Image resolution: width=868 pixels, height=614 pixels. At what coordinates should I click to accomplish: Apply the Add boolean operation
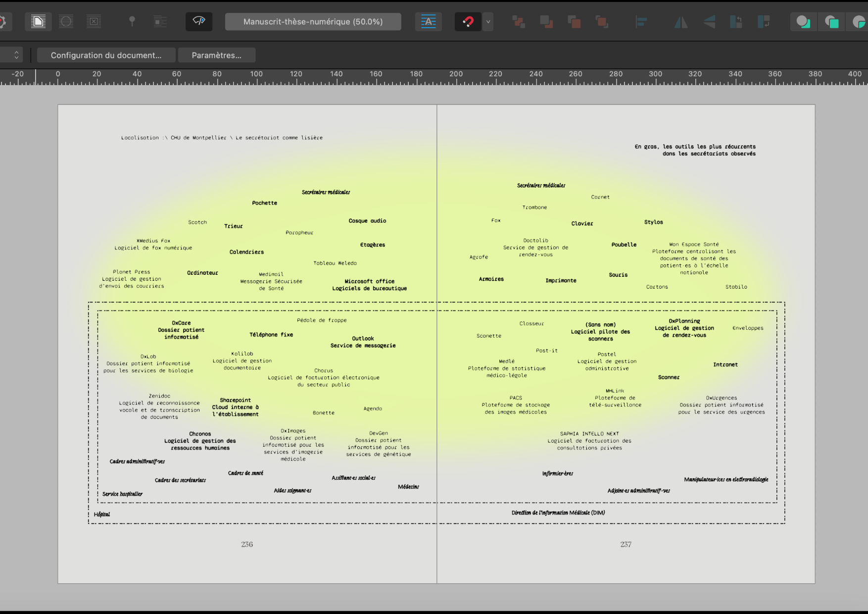click(803, 21)
